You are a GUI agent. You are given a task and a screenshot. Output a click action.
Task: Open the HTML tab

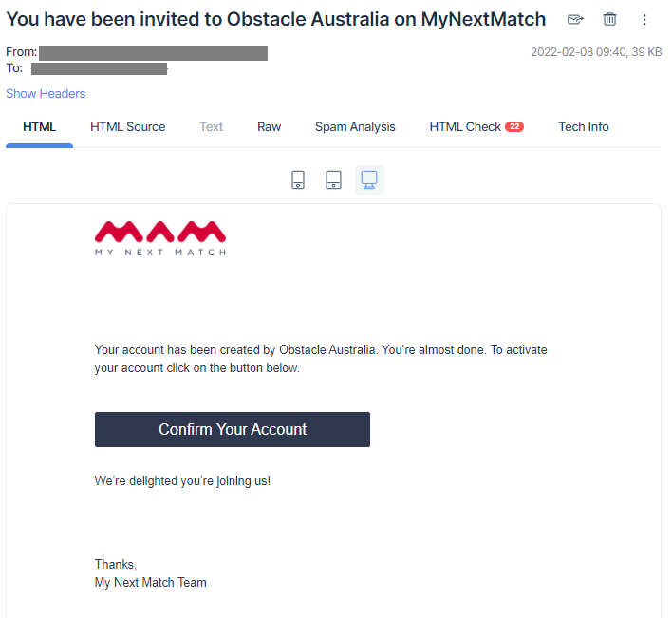(x=40, y=127)
